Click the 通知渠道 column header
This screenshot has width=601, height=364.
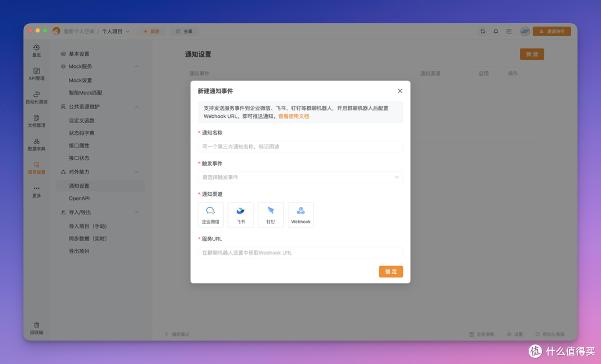click(x=430, y=73)
